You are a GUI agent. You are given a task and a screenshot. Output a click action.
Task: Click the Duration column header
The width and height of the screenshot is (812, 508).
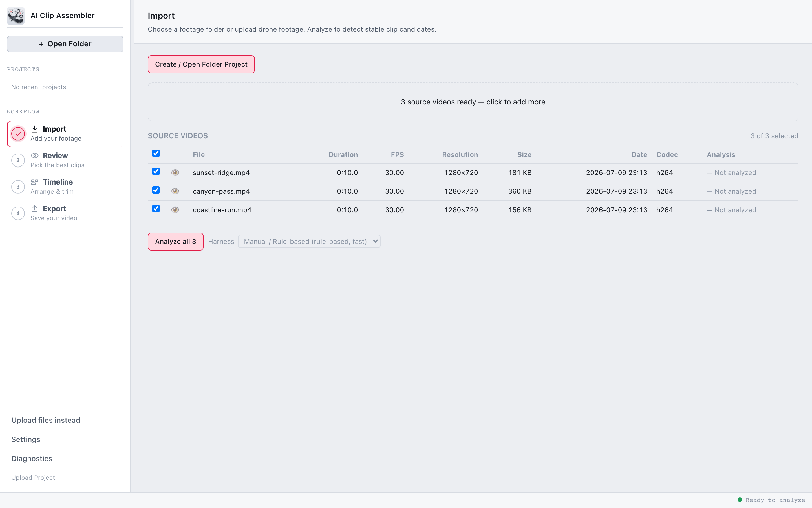point(343,155)
